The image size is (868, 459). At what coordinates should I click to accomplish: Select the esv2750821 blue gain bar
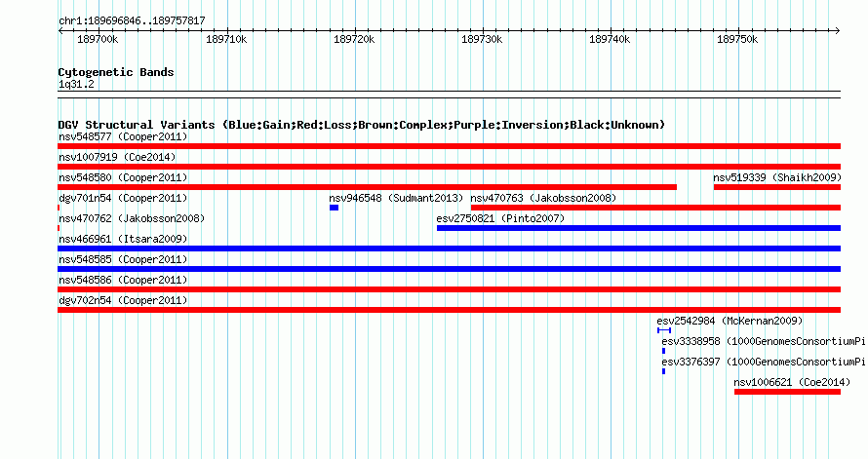coord(639,228)
